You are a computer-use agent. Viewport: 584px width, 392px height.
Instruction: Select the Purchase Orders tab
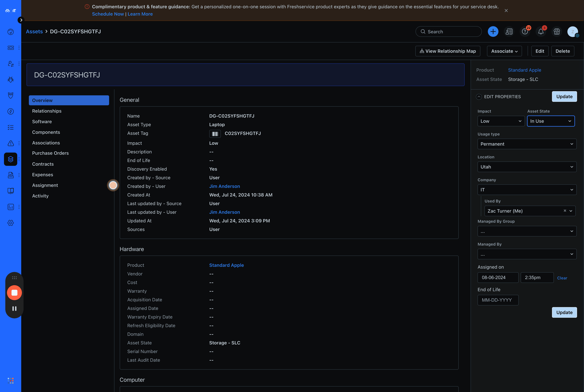point(50,153)
